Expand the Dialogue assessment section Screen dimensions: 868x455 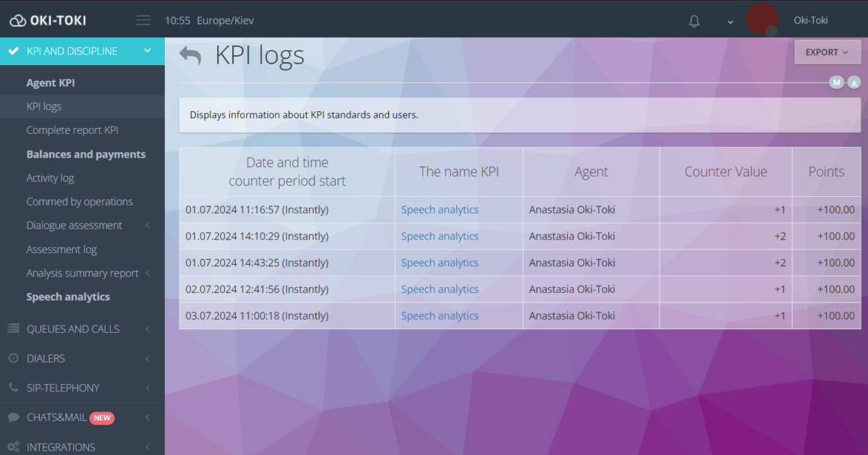click(x=74, y=225)
